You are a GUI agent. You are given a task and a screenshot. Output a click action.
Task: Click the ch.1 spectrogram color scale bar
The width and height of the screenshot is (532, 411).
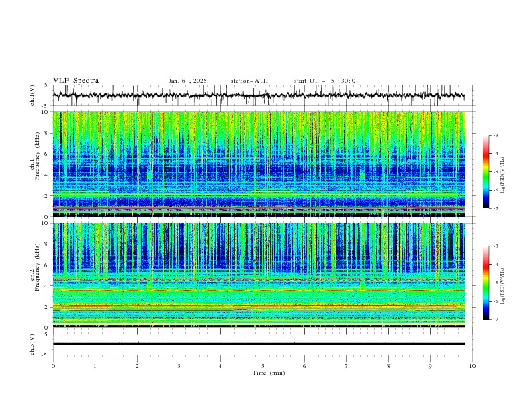486,172
